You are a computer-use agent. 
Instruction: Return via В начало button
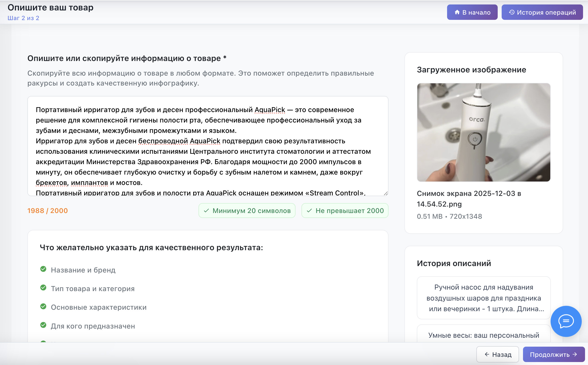[472, 12]
